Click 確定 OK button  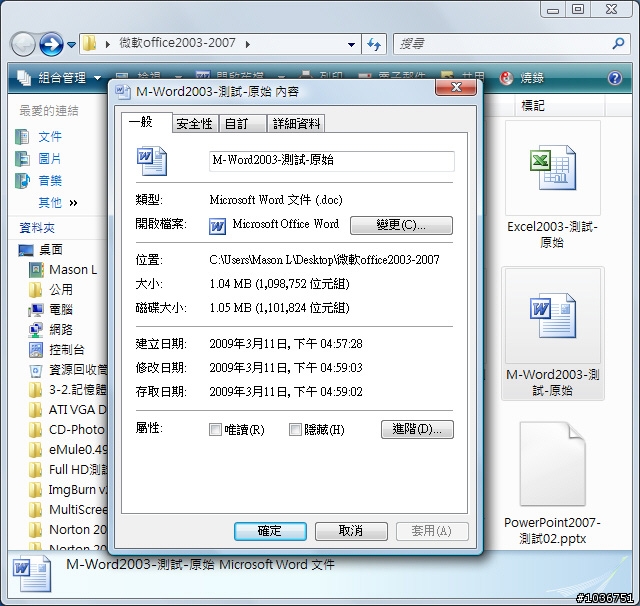[x=270, y=531]
